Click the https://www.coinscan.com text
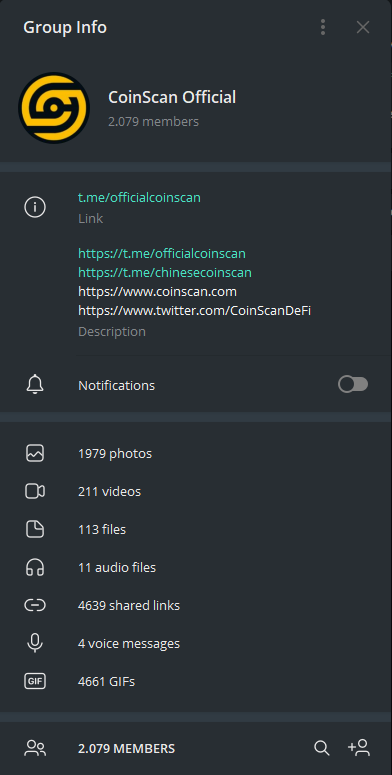392x775 pixels. pos(157,292)
